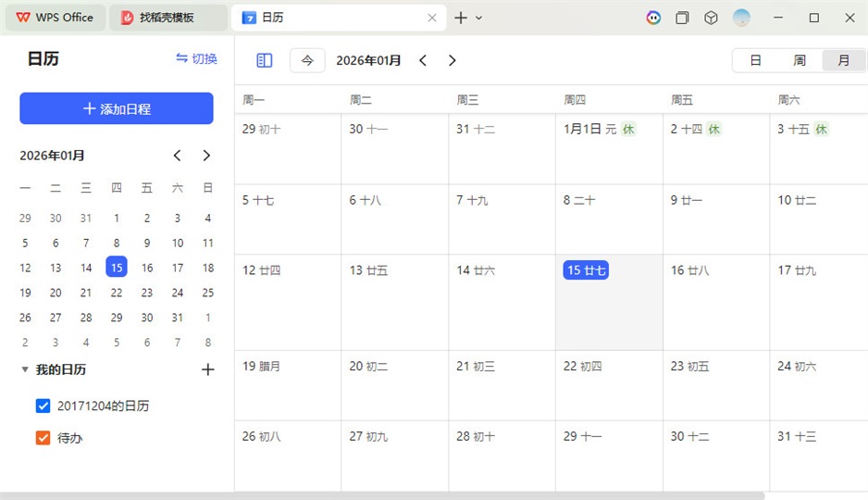Screen dimensions: 868x500
Task: Switch to 周 week view
Action: pyautogui.click(x=800, y=60)
